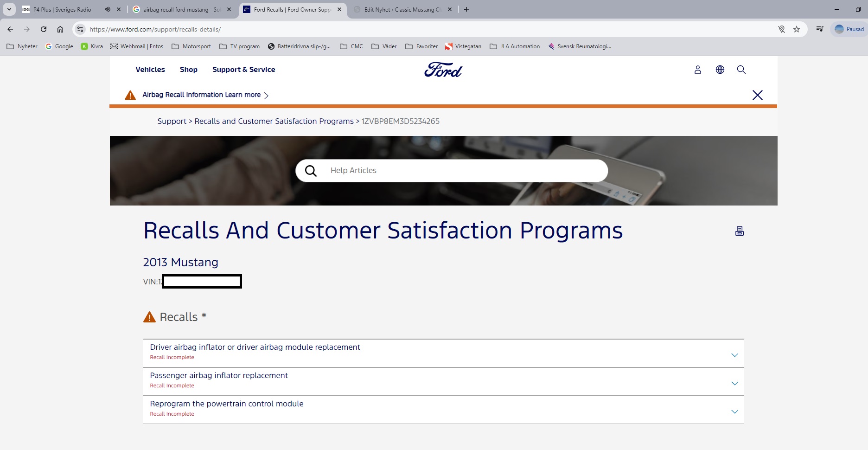Click the orange warning triangle in banner

point(130,95)
